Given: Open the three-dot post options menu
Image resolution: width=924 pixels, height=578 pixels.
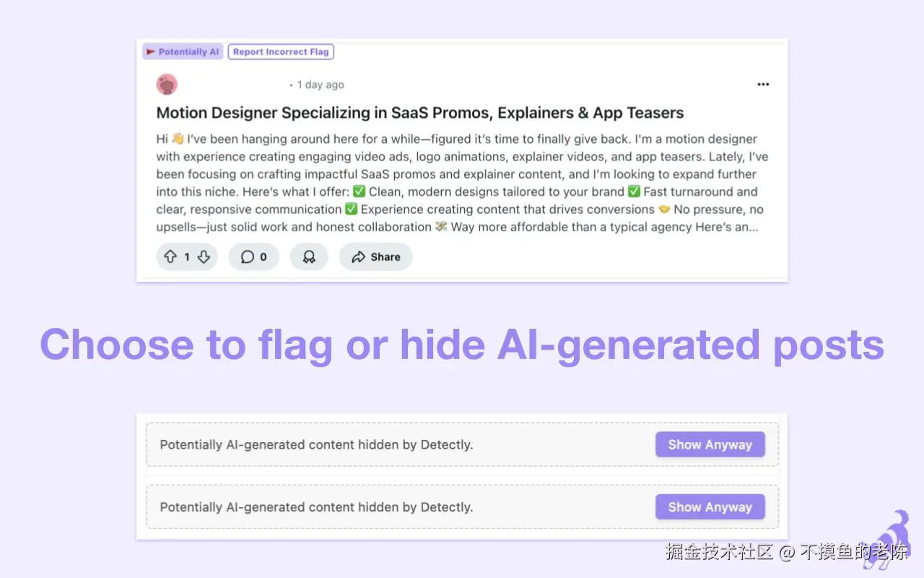Looking at the screenshot, I should click(x=763, y=85).
